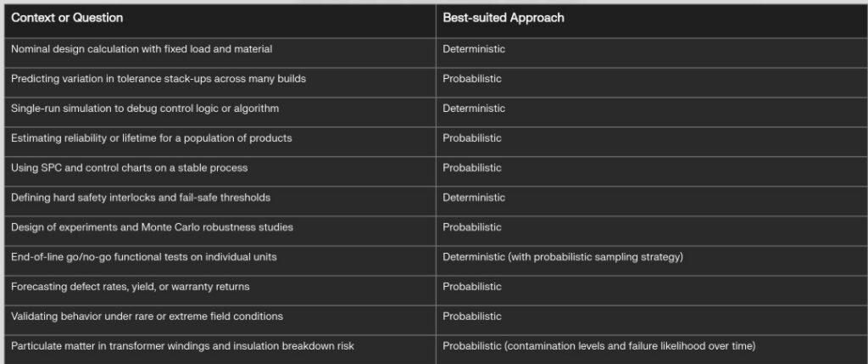Click the 'Particulate matter in transformer windings' cell
The height and width of the screenshot is (364, 868).
[182, 346]
